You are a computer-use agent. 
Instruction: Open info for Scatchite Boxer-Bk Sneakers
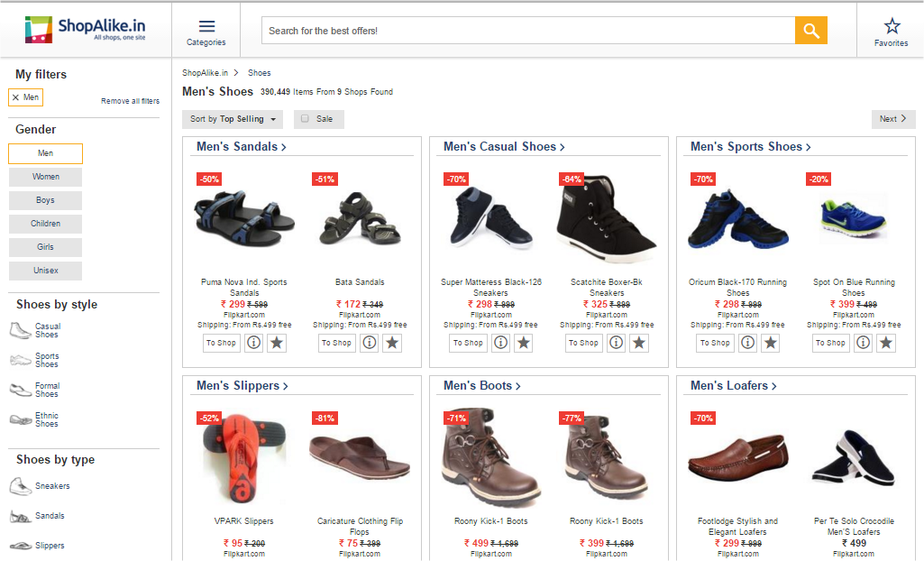point(617,343)
